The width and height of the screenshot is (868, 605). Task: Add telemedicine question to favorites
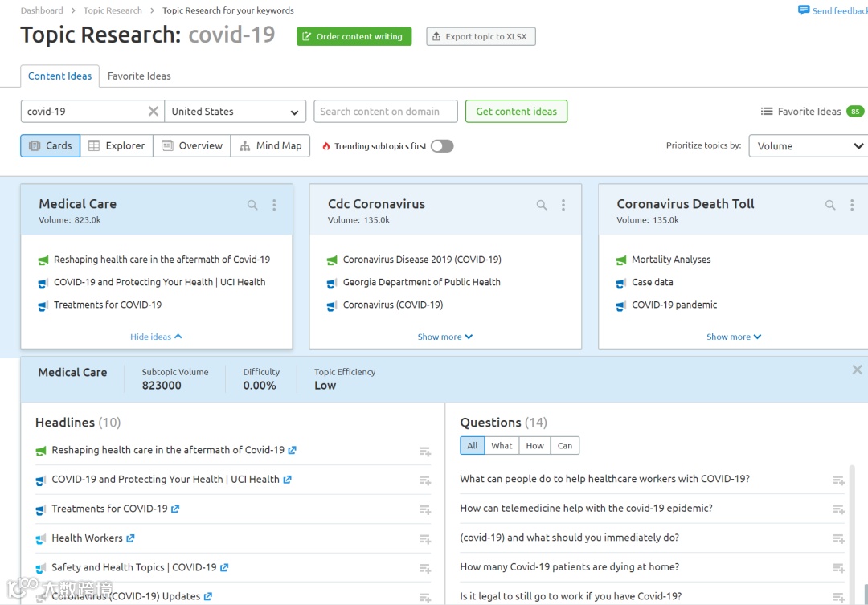[838, 509]
